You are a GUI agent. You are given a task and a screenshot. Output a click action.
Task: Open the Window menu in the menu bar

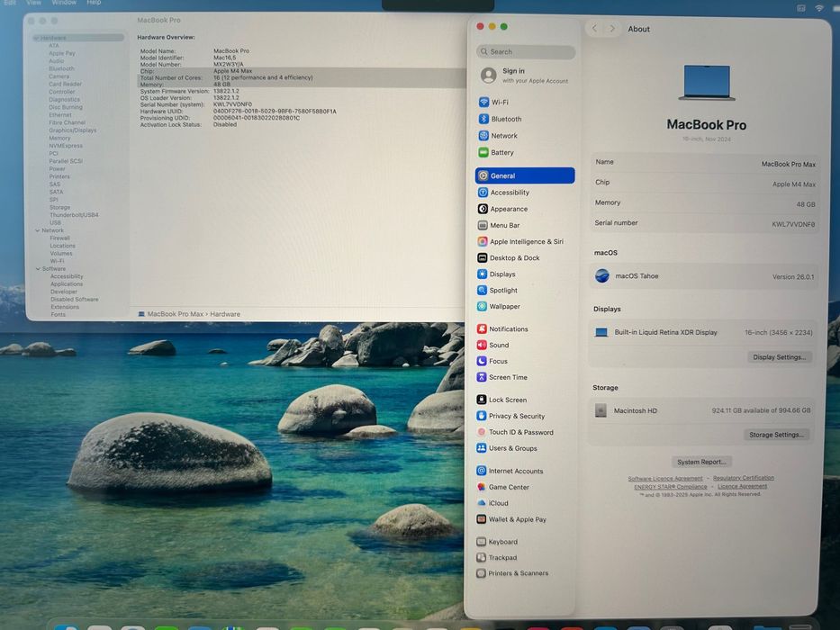pyautogui.click(x=64, y=3)
